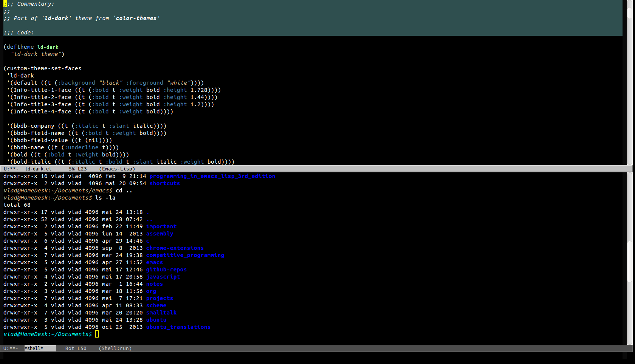
Task: Click the ld-dark.el buffer name in mode line
Action: [x=38, y=169]
